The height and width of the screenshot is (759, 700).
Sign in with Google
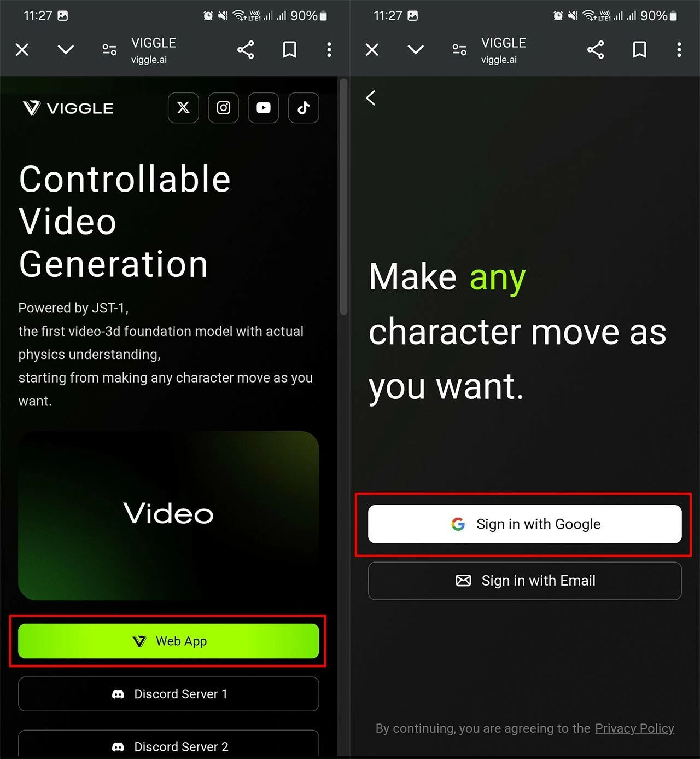tap(524, 524)
